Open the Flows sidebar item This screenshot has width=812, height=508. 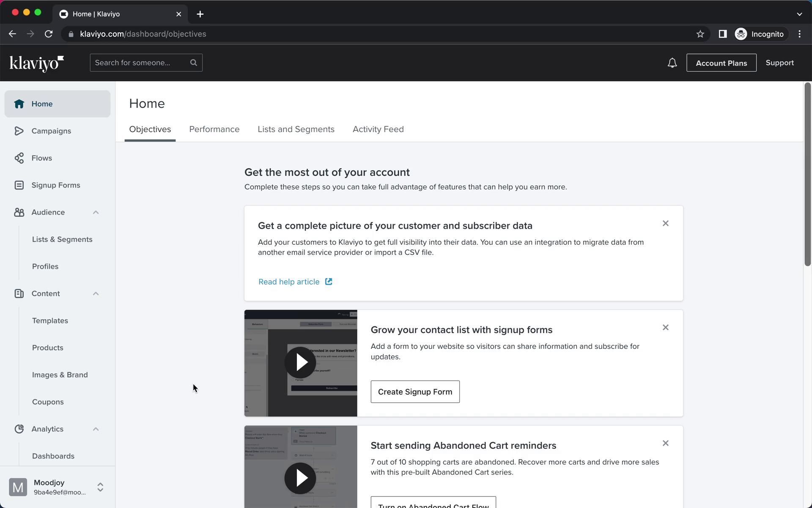pos(41,158)
